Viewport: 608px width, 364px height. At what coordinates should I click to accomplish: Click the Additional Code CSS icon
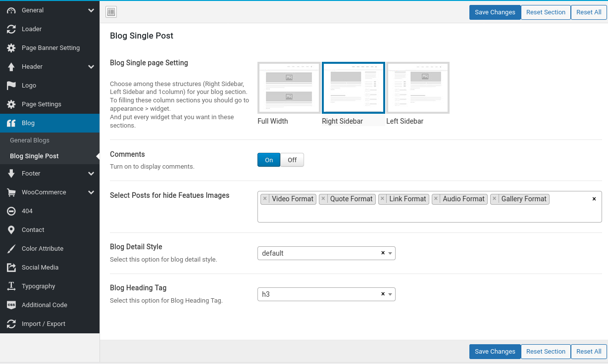pos(11,305)
